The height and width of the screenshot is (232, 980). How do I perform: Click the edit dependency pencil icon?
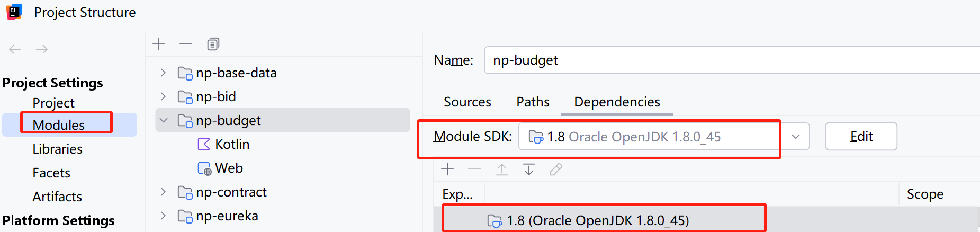coord(555,169)
